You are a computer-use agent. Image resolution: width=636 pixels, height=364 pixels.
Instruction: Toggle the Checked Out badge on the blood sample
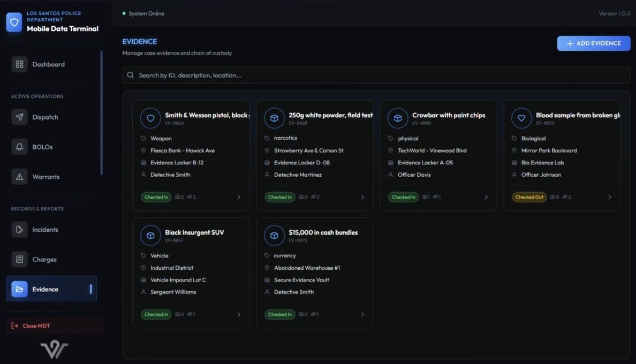coord(529,197)
